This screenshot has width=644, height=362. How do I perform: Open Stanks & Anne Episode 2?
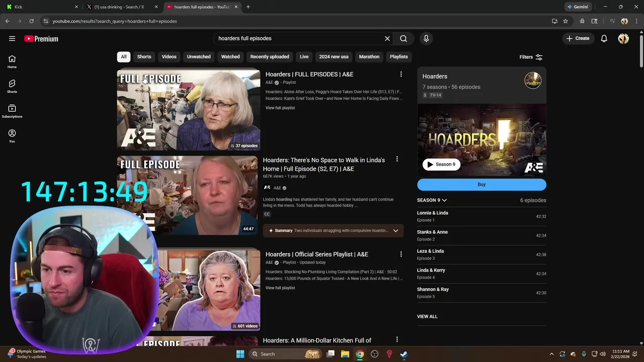coord(481,235)
